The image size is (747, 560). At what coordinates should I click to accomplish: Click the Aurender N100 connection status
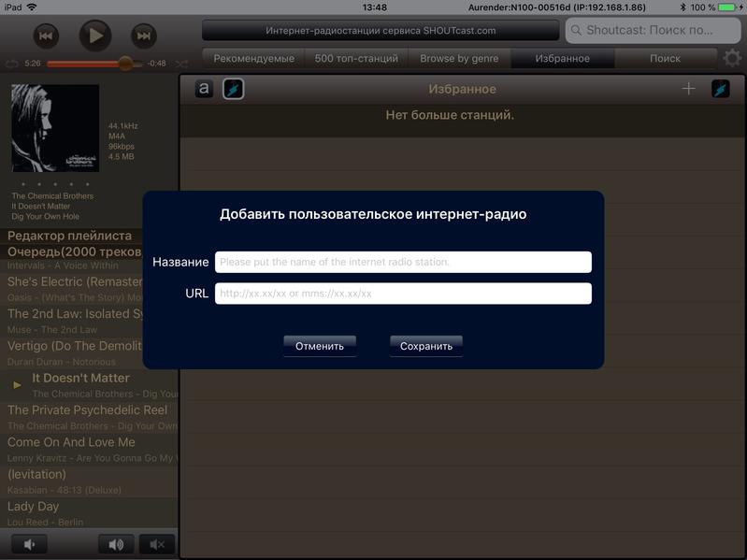557,7
